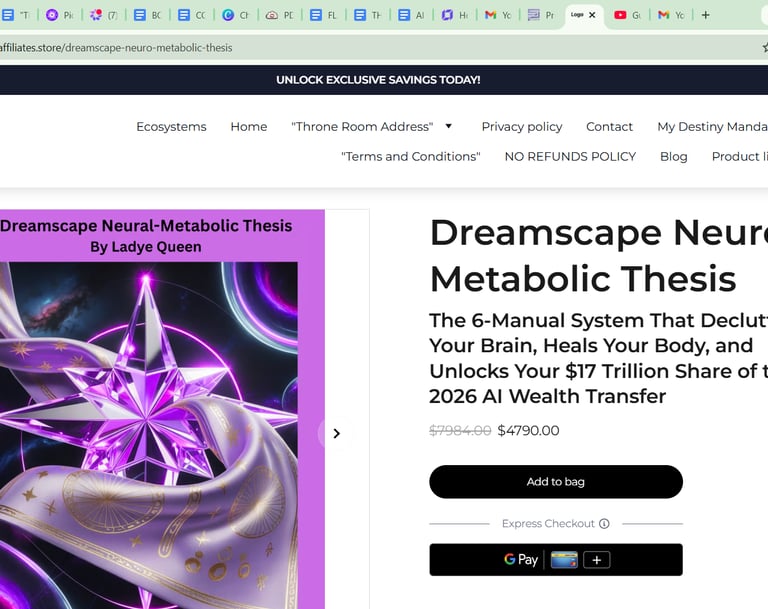
Task: Switch to the first Gmail tab
Action: coord(498,15)
